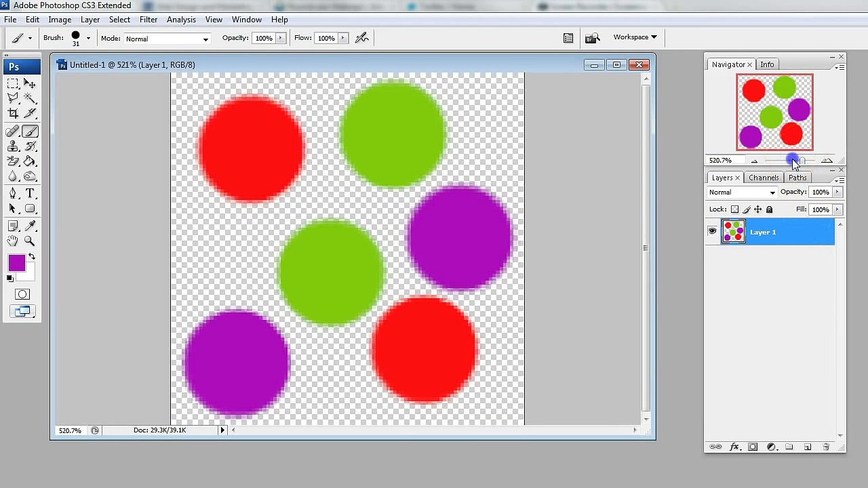Select the Polygonal Lasso tool
868x488 pixels.
(x=13, y=98)
